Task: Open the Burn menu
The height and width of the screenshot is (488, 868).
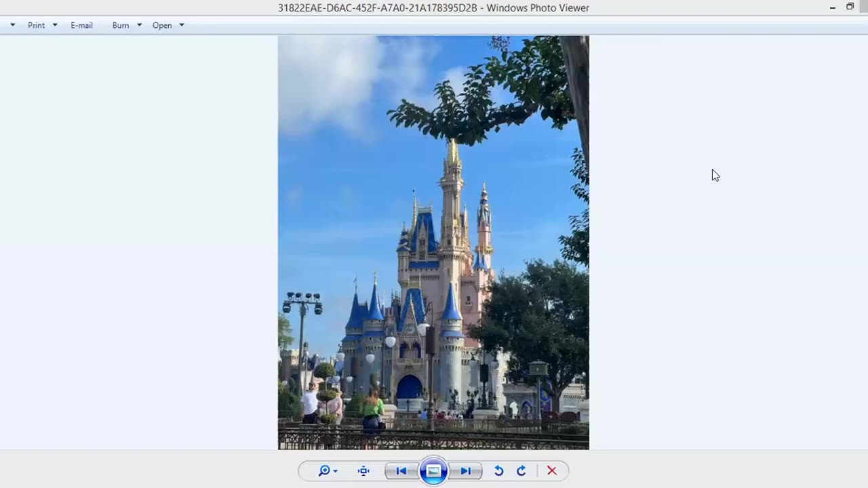Action: (121, 25)
